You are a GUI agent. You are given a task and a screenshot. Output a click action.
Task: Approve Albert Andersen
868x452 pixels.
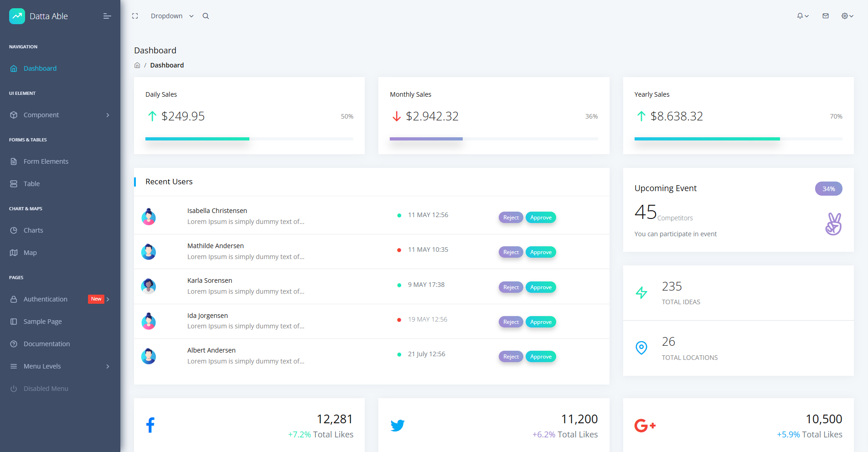coord(541,357)
